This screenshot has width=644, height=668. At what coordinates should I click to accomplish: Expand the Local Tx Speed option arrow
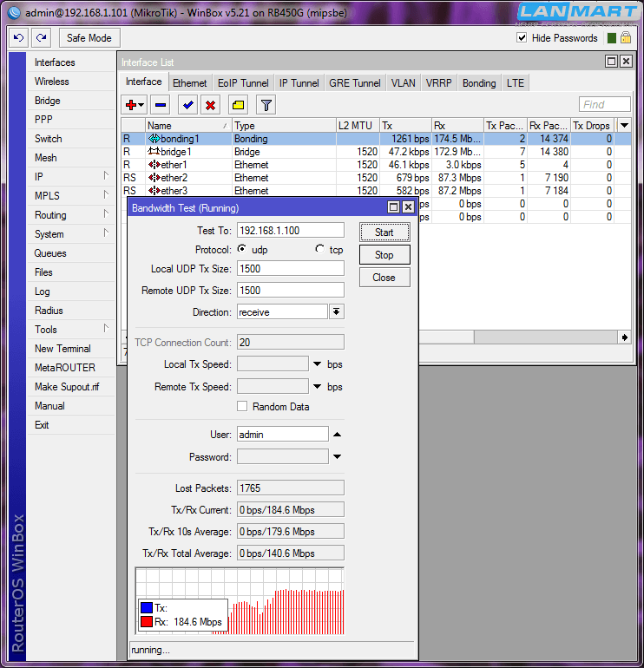[x=317, y=364]
